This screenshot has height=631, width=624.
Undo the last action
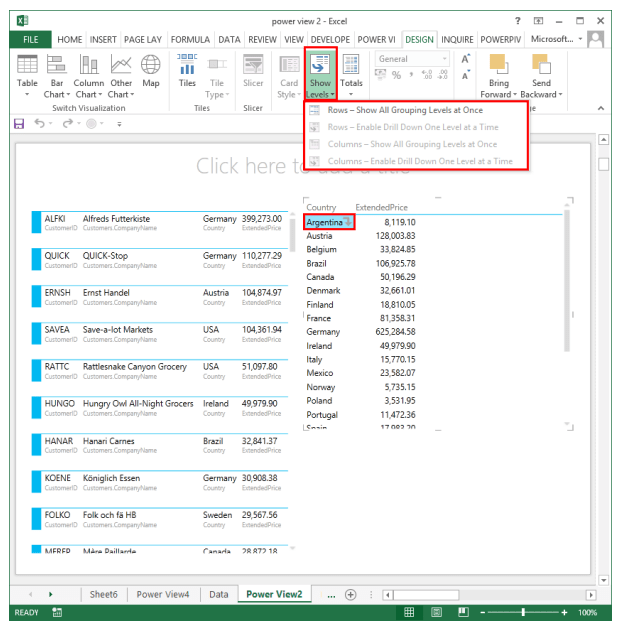39,123
